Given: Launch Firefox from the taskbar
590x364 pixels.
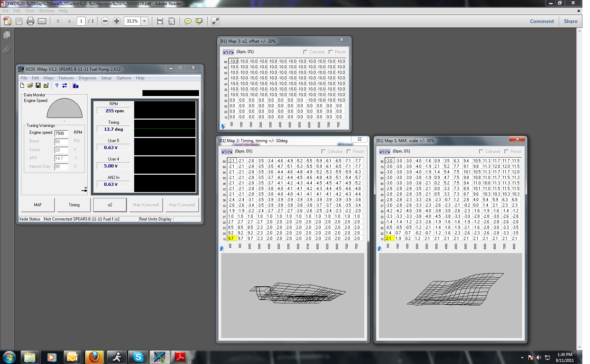Looking at the screenshot, I should [94, 357].
